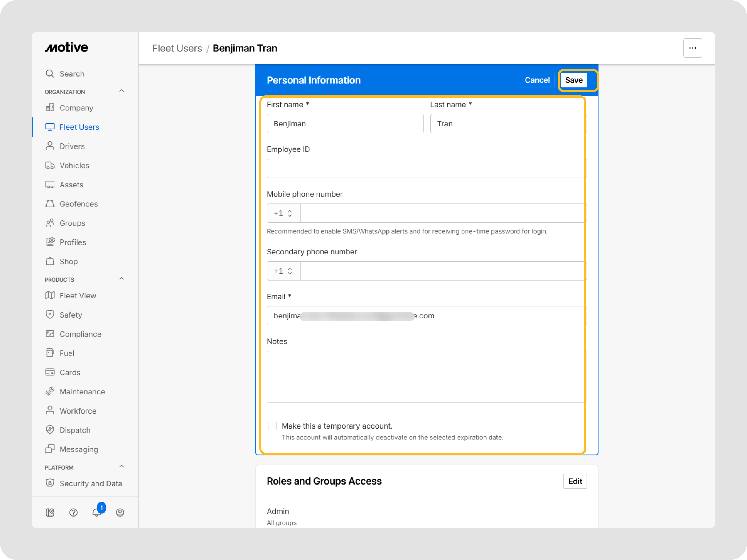Cancel editing personal information

pyautogui.click(x=537, y=80)
